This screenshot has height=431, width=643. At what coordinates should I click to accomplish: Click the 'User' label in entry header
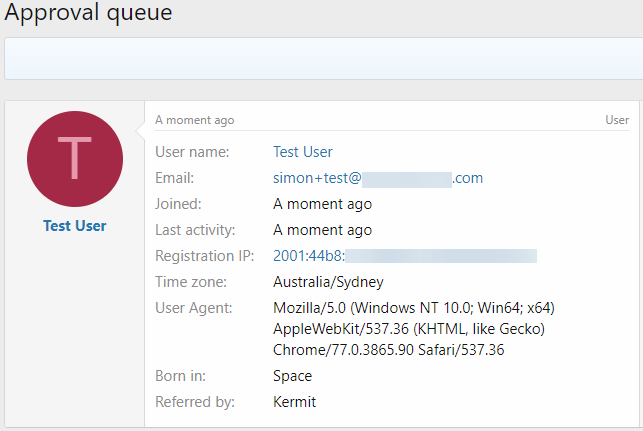[617, 120]
